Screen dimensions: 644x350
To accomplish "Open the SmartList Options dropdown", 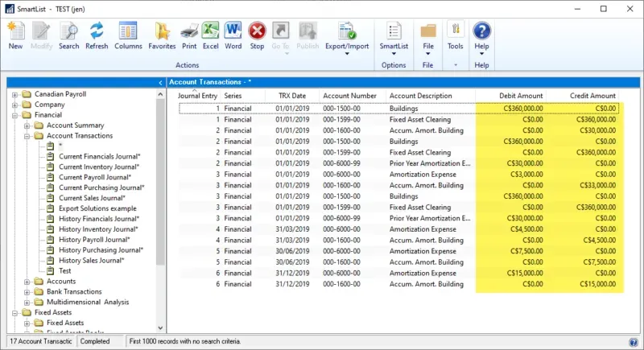I will coord(394,38).
